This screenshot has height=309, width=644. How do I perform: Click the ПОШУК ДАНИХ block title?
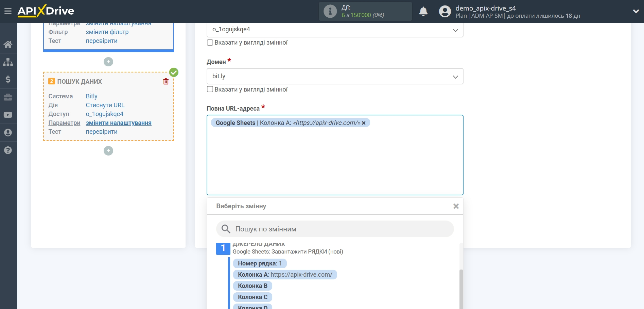80,82
